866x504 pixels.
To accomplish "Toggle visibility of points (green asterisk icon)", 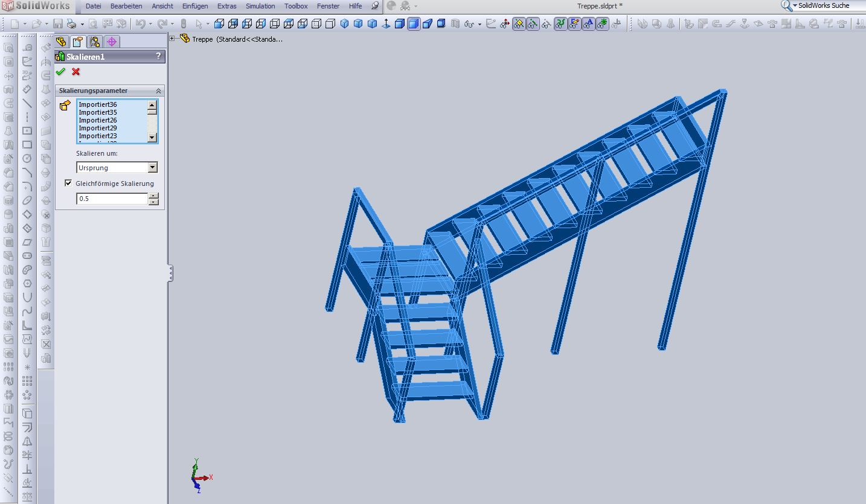I will coord(602,24).
